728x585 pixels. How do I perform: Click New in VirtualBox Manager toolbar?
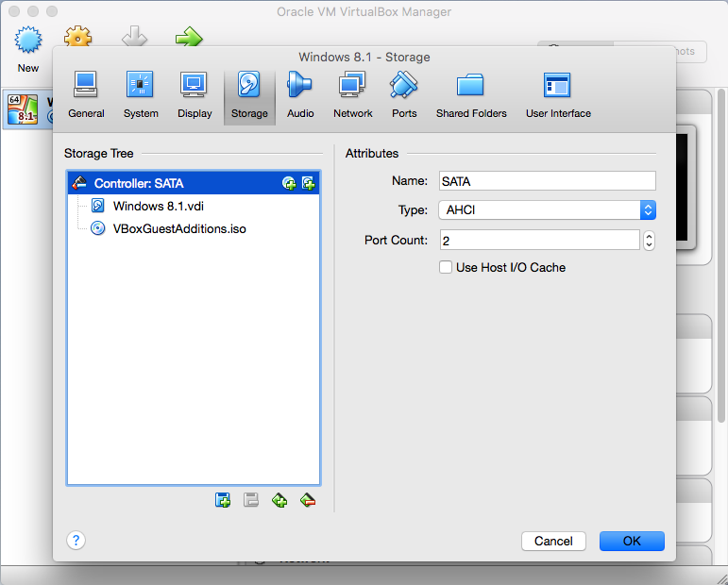[x=28, y=49]
